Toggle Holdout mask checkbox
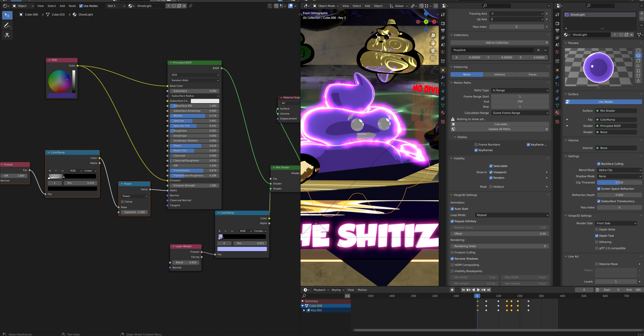Screen dimensions: 644x336 pyautogui.click(x=491, y=187)
